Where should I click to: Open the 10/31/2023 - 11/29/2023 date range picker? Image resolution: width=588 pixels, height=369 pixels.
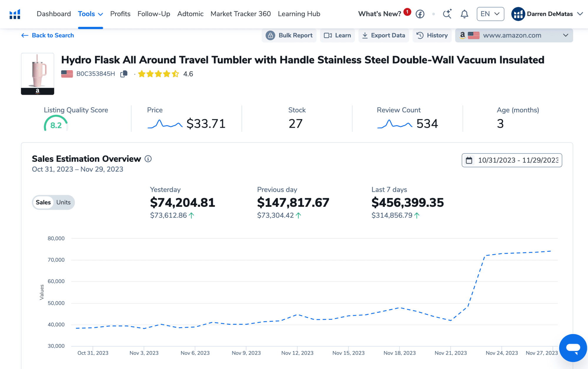click(x=511, y=160)
